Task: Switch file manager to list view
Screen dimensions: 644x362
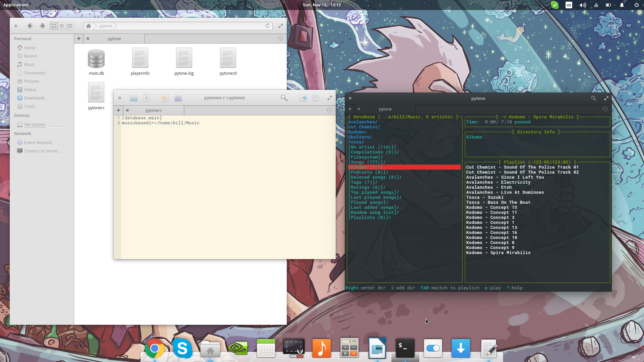Action: [x=62, y=26]
